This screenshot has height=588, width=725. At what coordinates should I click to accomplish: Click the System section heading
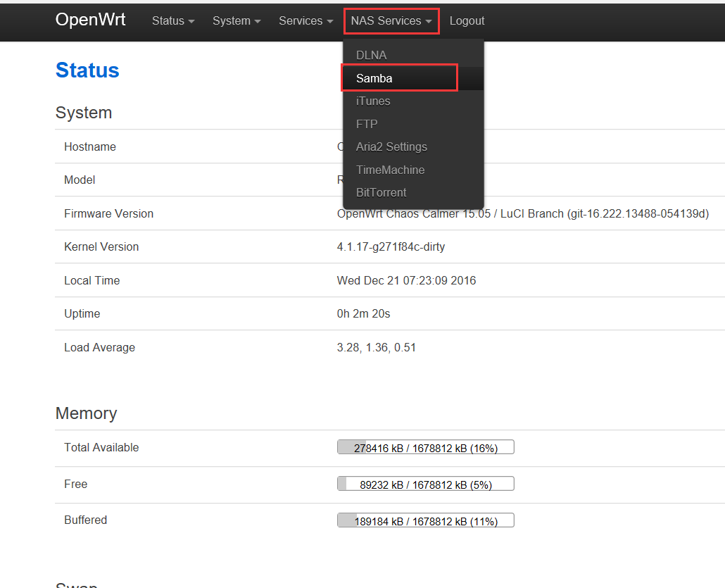(84, 113)
